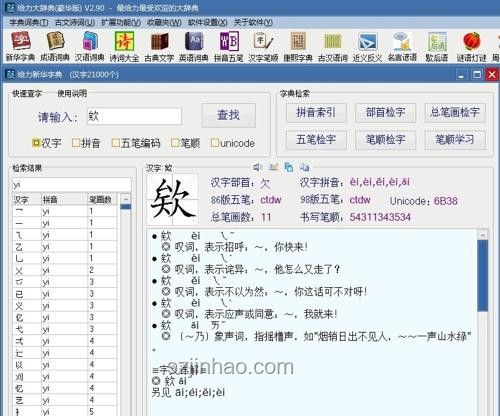500x416 pixels.
Task: Switch to the 快速查字 tab
Action: (27, 94)
